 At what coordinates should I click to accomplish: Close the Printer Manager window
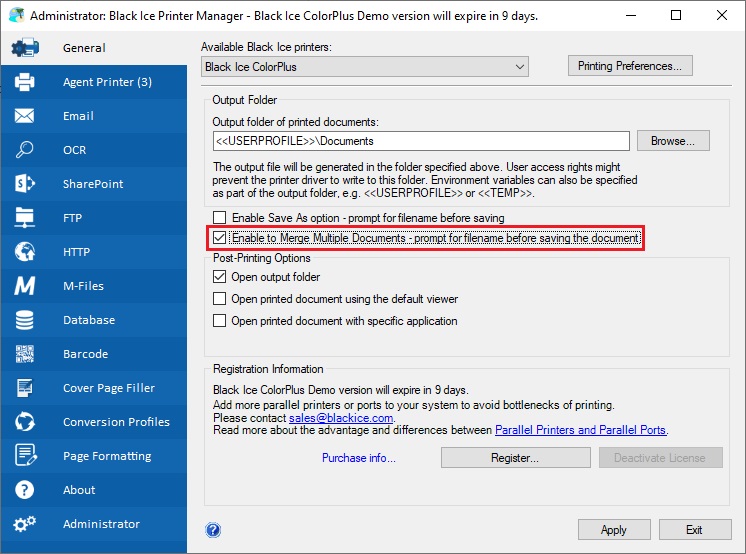coord(721,15)
